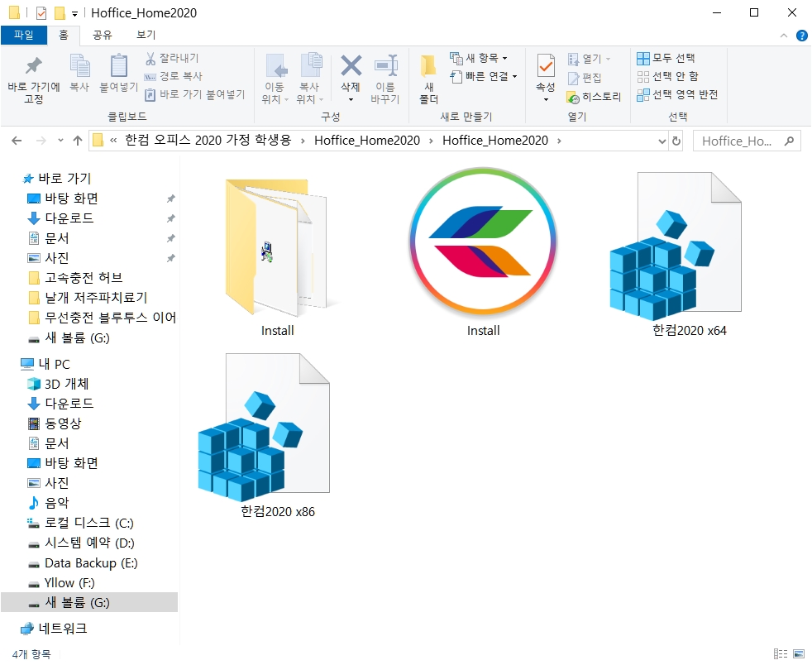This screenshot has height=665, width=812.
Task: Switch to the 공유 (Share) ribbon tab
Action: [x=102, y=36]
